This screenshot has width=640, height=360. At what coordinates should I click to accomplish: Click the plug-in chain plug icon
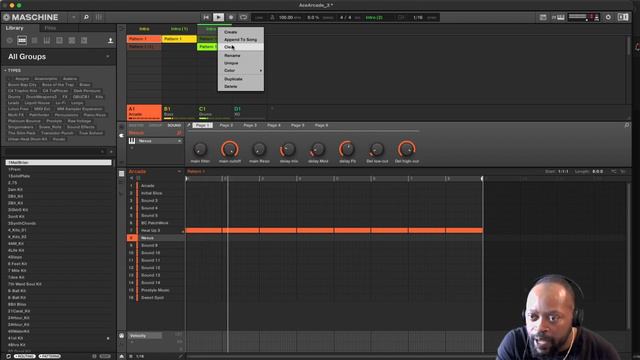click(121, 136)
